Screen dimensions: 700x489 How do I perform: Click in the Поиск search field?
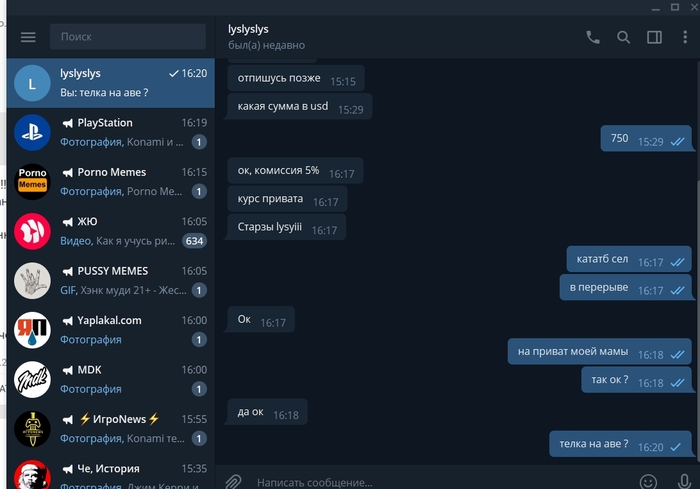128,37
